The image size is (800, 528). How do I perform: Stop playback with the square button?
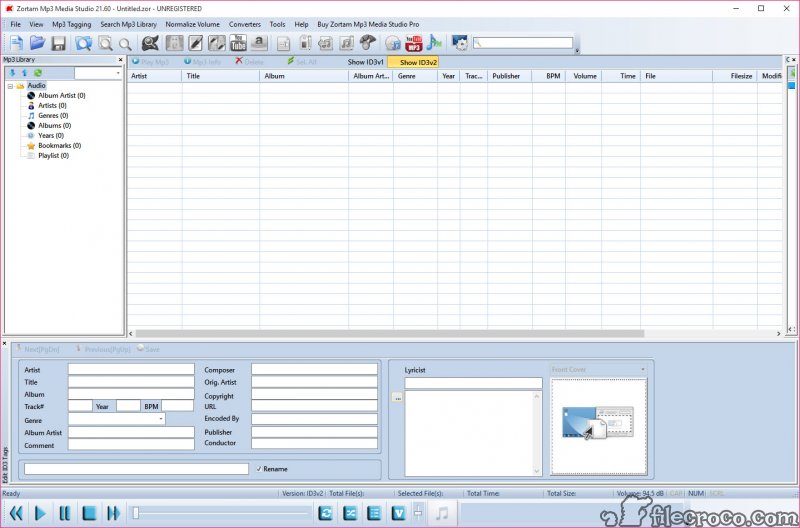[89, 513]
